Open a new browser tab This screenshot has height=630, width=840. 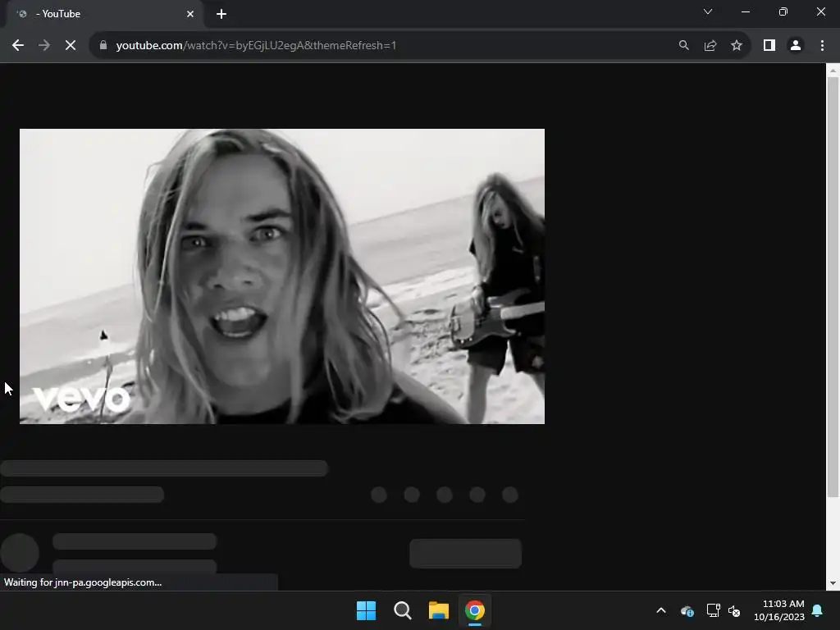[221, 14]
